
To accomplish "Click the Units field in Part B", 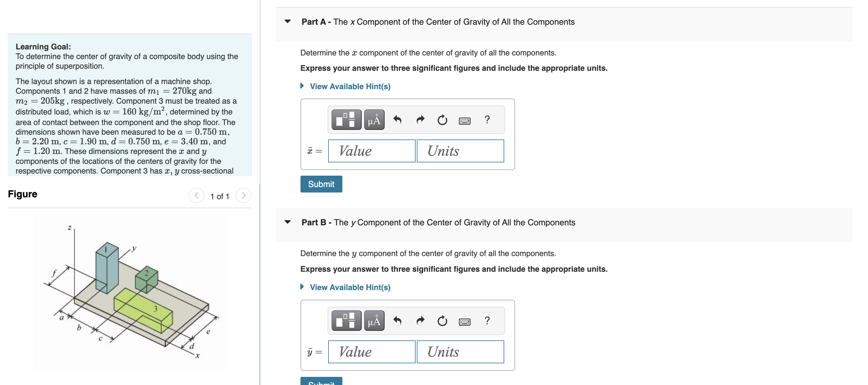I will click(x=460, y=352).
